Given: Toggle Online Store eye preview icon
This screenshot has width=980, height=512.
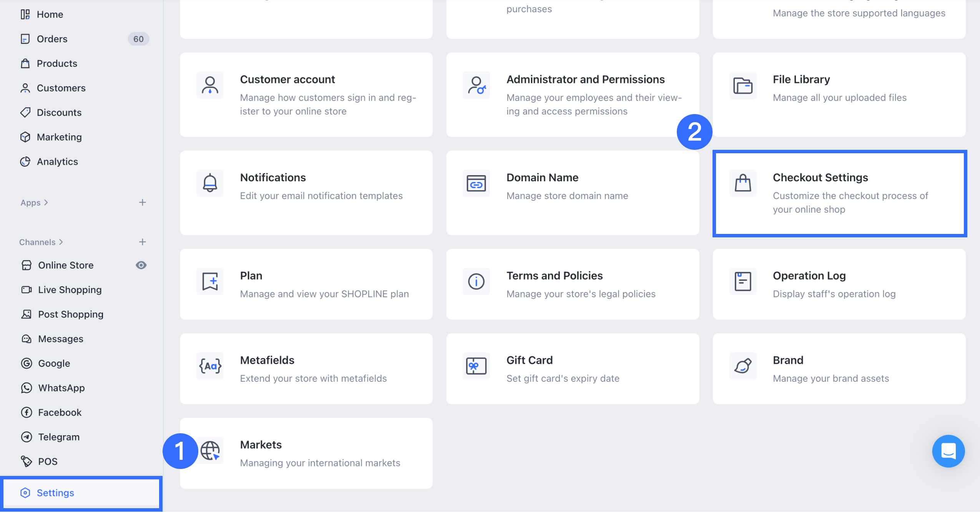Looking at the screenshot, I should 141,265.
